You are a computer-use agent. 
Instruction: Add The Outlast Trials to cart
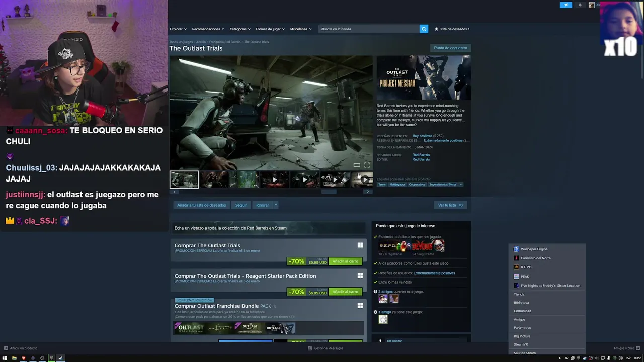pos(345,261)
